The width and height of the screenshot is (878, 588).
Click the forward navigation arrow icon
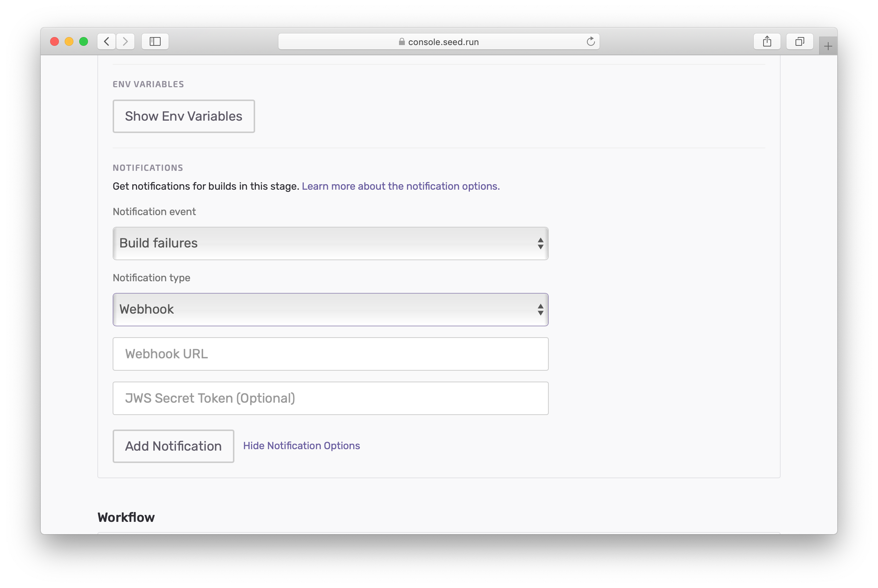(x=125, y=42)
